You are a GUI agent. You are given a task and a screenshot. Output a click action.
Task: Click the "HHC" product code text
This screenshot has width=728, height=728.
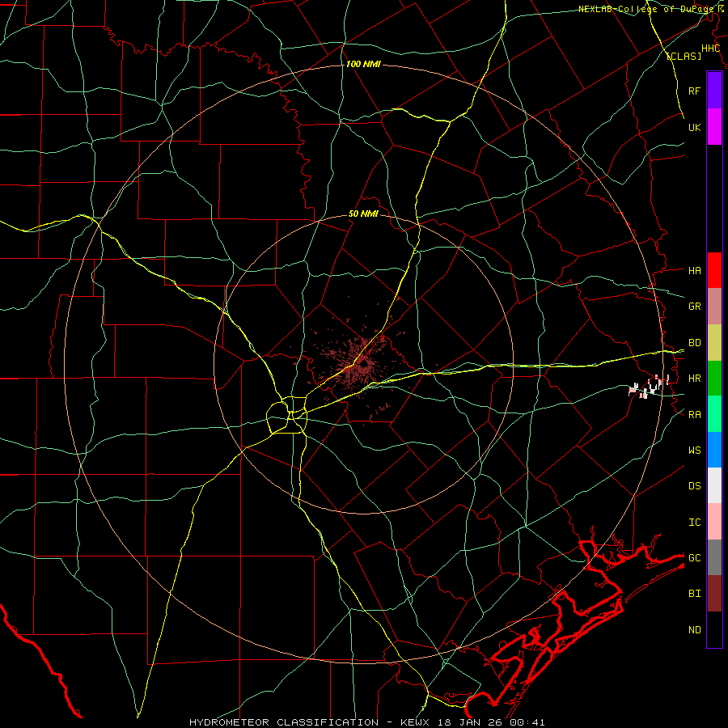coord(711,49)
